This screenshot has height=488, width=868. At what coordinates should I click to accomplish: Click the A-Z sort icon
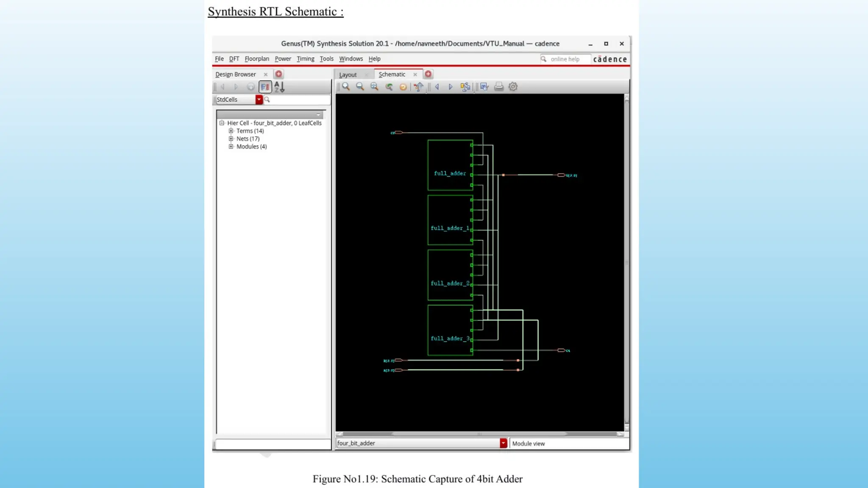(279, 87)
